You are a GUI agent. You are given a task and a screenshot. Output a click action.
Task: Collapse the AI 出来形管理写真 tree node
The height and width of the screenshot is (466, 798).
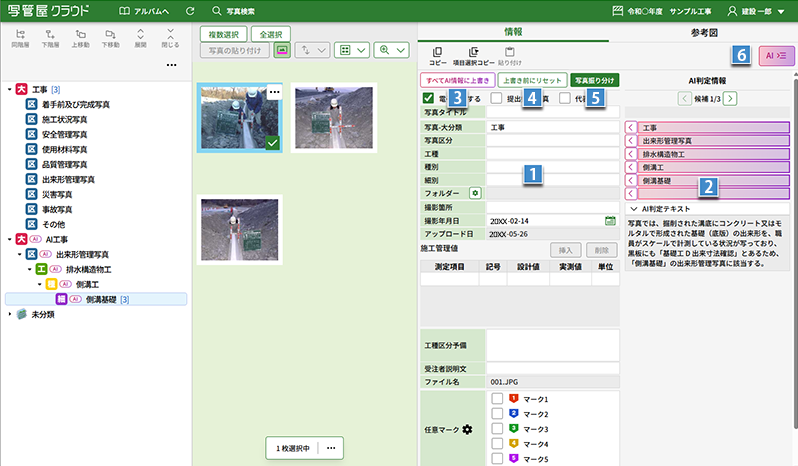click(20, 254)
